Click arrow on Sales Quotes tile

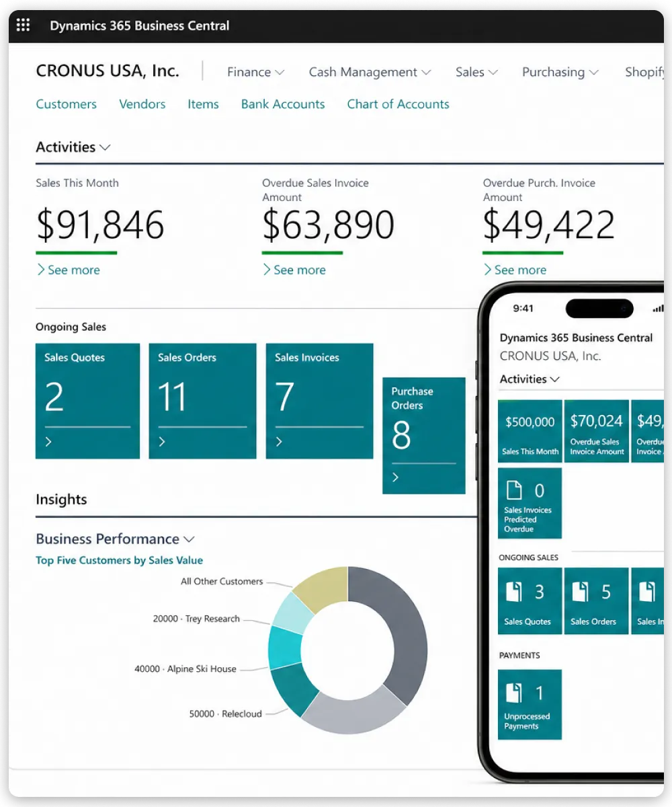pyautogui.click(x=48, y=442)
